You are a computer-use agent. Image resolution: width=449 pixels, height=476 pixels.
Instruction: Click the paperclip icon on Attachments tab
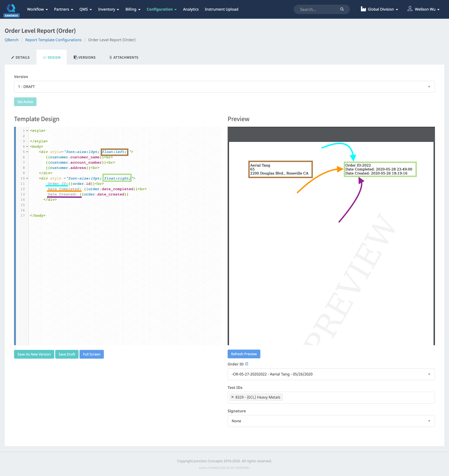(110, 57)
